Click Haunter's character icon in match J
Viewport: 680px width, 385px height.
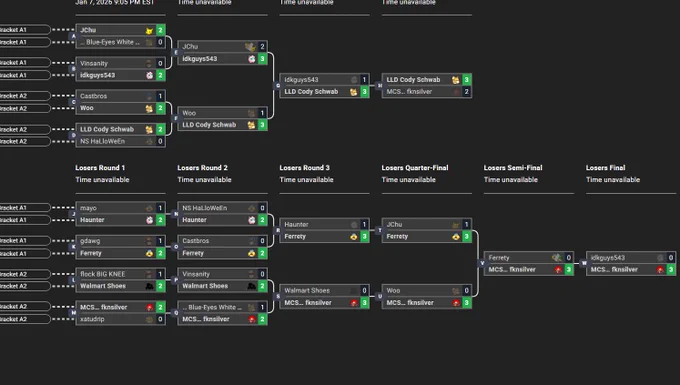pyautogui.click(x=149, y=220)
